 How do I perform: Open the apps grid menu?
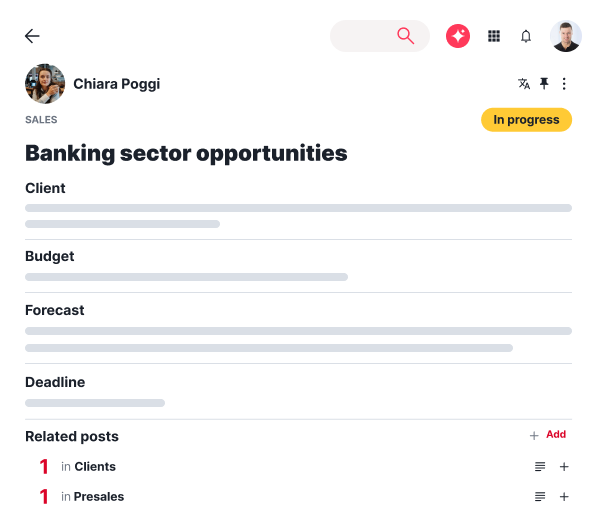[x=494, y=36]
